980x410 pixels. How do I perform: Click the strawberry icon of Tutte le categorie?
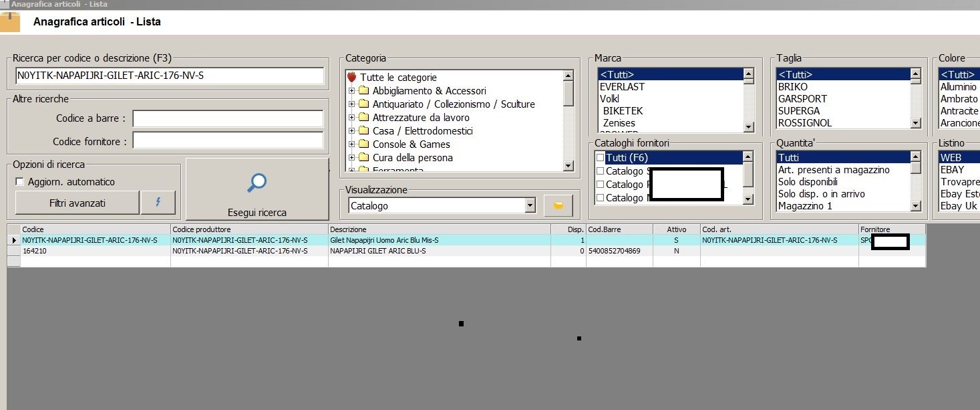tap(351, 78)
